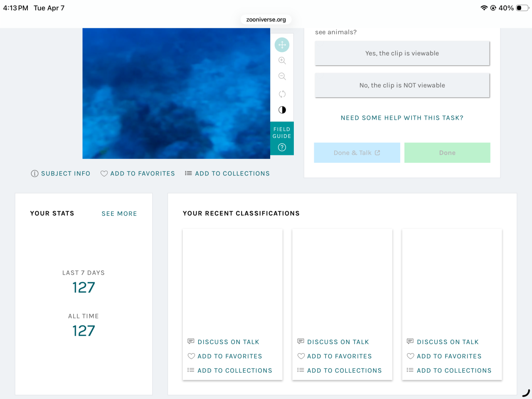Image resolution: width=532 pixels, height=399 pixels.
Task: Click the zoom out magnifier icon
Action: [x=282, y=76]
